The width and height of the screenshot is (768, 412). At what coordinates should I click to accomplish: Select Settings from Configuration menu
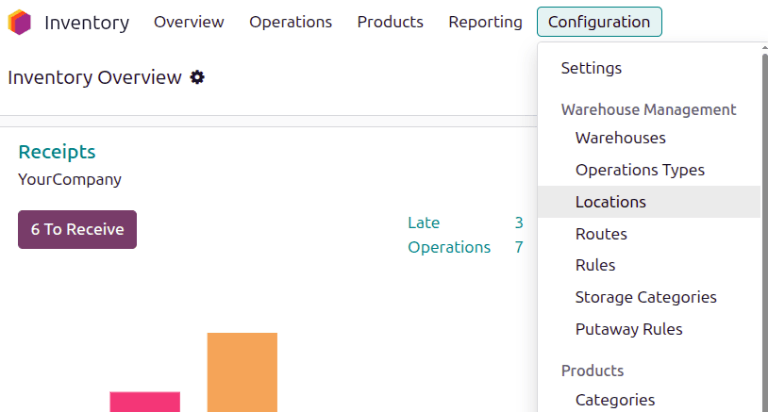click(591, 68)
